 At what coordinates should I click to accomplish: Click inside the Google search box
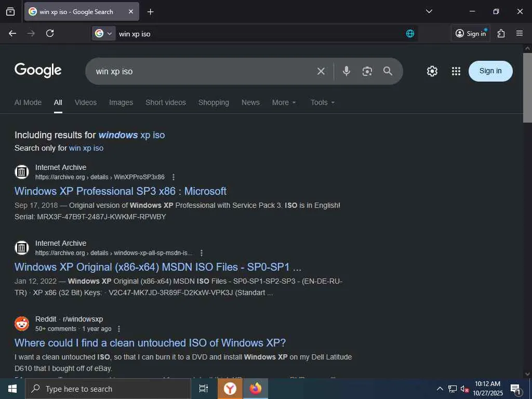click(204, 71)
